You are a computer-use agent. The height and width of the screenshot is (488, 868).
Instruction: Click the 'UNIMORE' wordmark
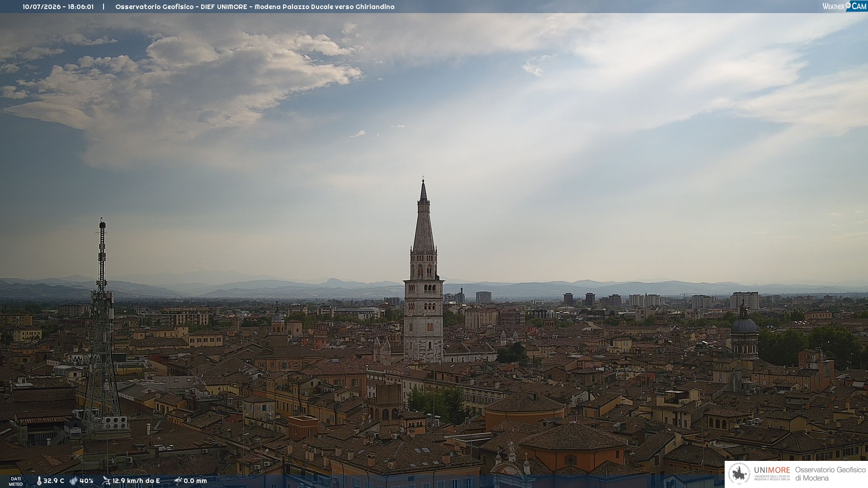click(x=772, y=470)
